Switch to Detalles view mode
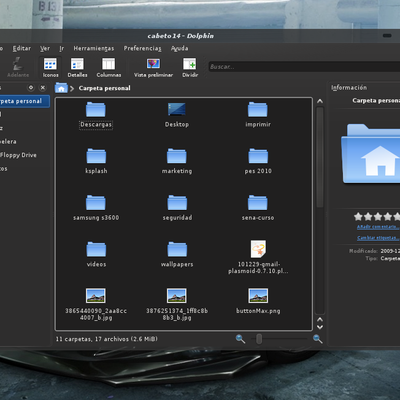The width and height of the screenshot is (400, 400). coord(77,68)
